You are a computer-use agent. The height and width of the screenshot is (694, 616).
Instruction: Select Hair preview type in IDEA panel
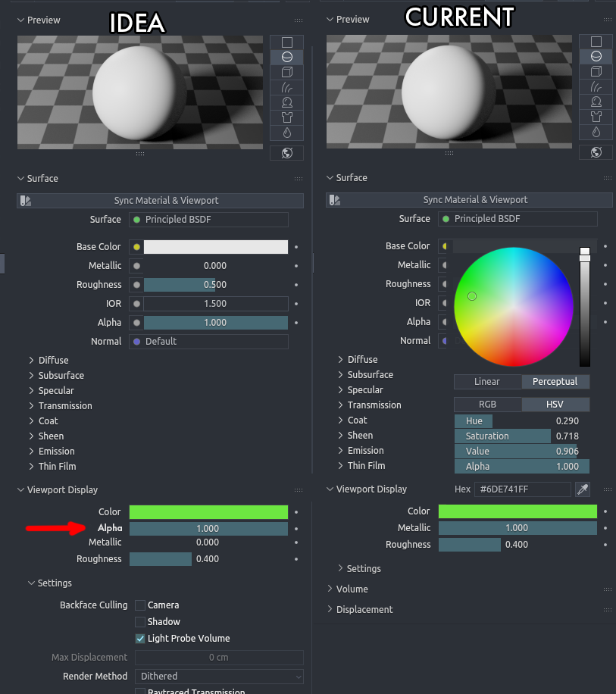286,87
